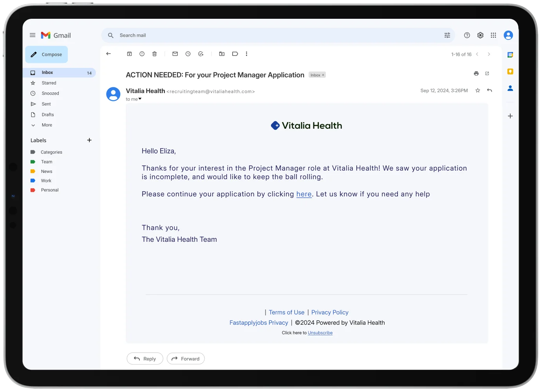Open the Gmail main menu hamburger
The height and width of the screenshot is (392, 542).
pyautogui.click(x=33, y=35)
